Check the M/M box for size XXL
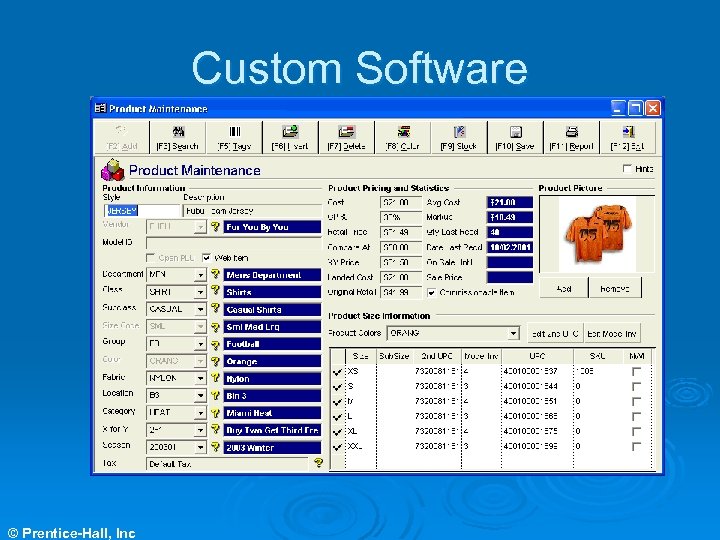This screenshot has width=720, height=540. [x=636, y=446]
